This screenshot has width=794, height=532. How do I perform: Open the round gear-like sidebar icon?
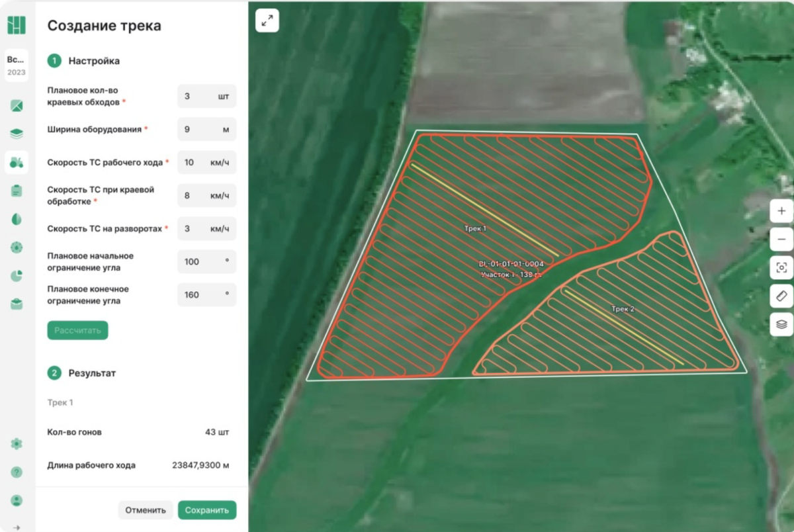(x=17, y=247)
